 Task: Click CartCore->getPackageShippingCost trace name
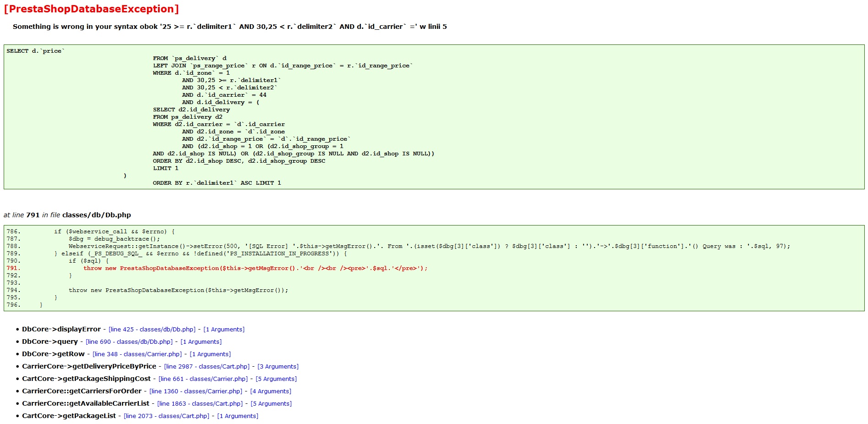point(86,379)
